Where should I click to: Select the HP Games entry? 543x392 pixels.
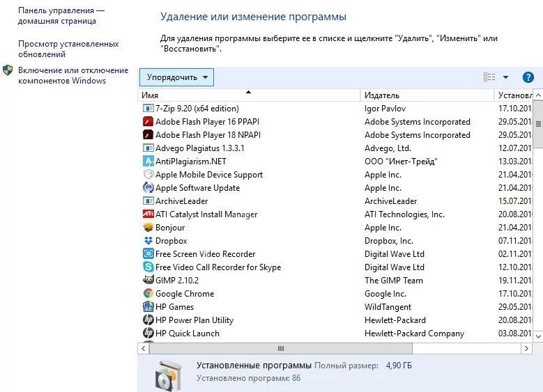(174, 306)
